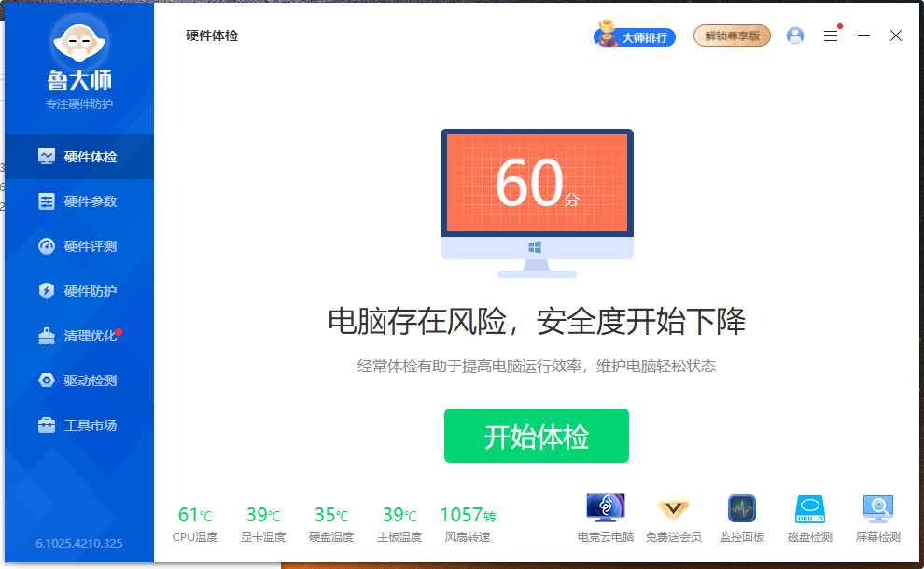Open the 硬件参数 sidebar section
Screen dimensions: 924x569
79,201
